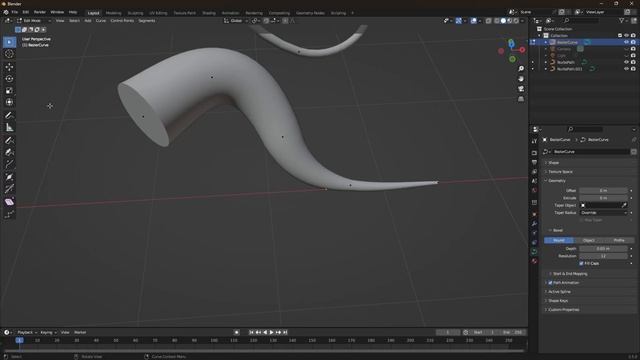Open the Control Points menu
This screenshot has width=640, height=360.
click(x=122, y=20)
